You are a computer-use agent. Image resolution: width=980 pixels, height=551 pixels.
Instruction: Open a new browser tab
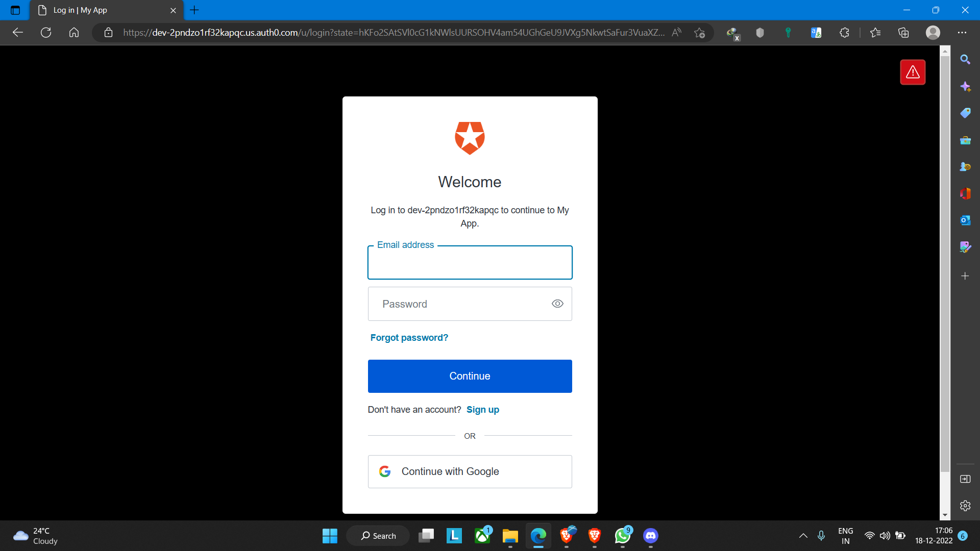point(194,10)
